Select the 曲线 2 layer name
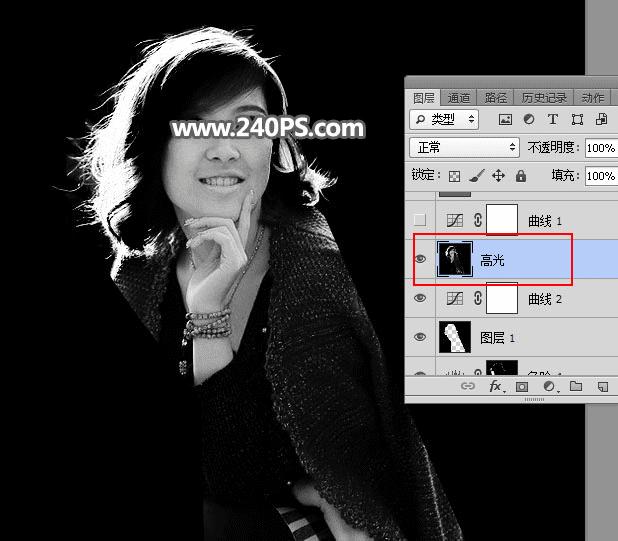Image resolution: width=618 pixels, height=541 pixels. coord(545,299)
